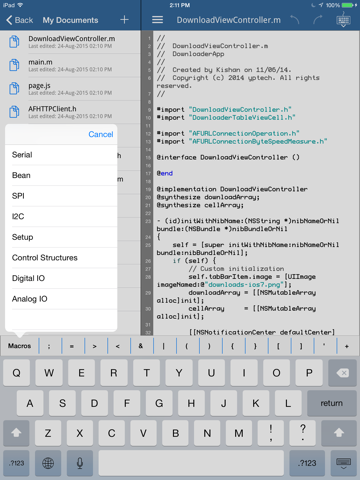Tap left shift arrow key
The width and height of the screenshot is (360, 480).
16,433
